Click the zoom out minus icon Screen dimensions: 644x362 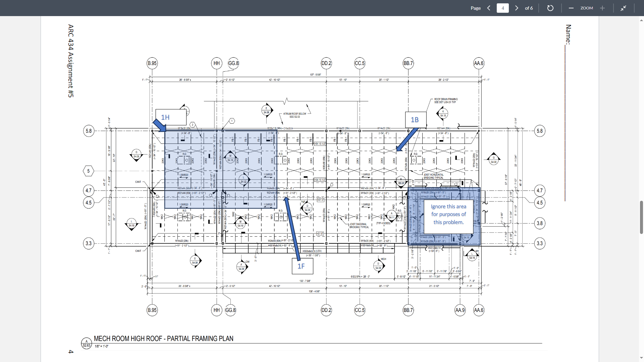pos(571,8)
